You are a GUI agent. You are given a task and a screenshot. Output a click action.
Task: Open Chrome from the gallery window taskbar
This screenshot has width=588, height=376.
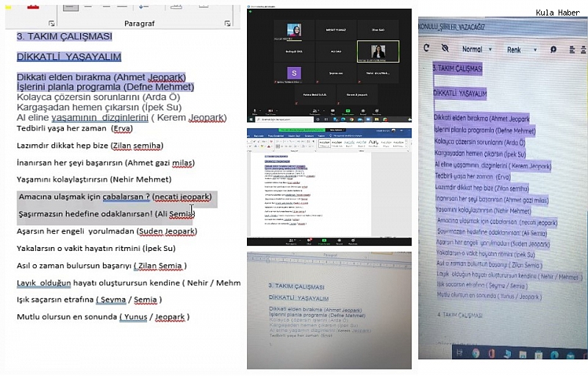[351, 119]
